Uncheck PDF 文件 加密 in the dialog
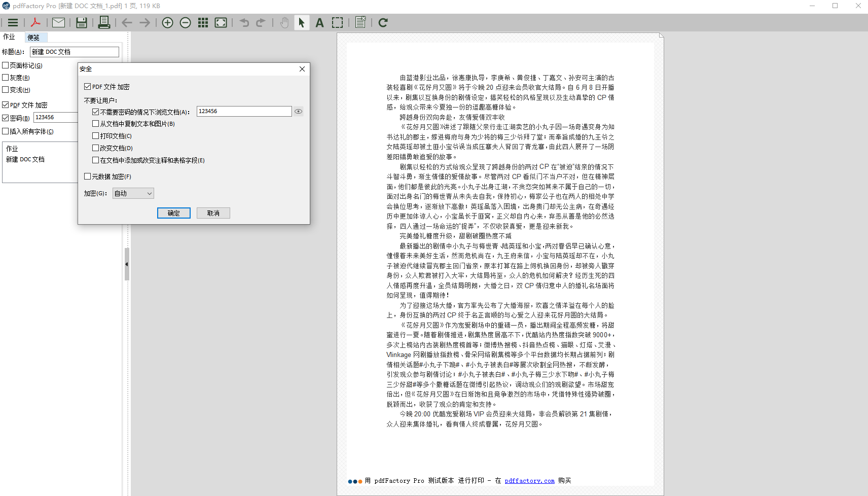This screenshot has height=496, width=868. [x=88, y=87]
